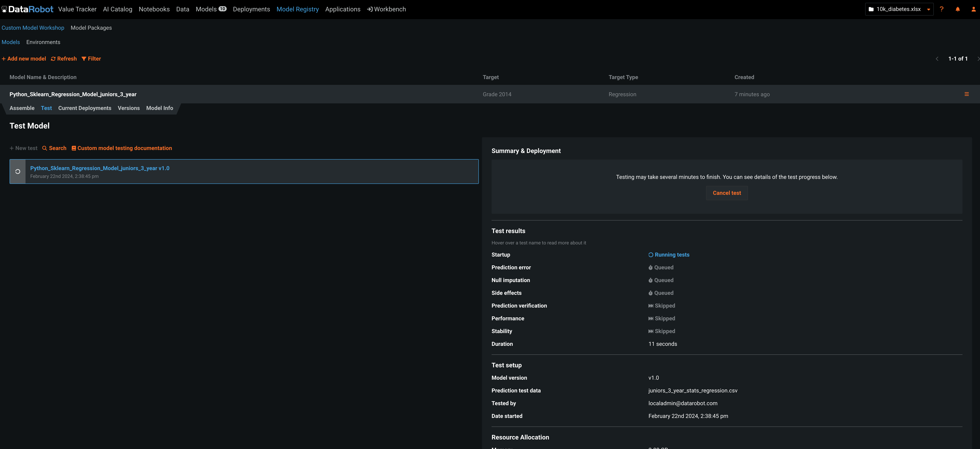Click Refresh to reload the models list
This screenshot has width=980, height=449.
(x=64, y=59)
